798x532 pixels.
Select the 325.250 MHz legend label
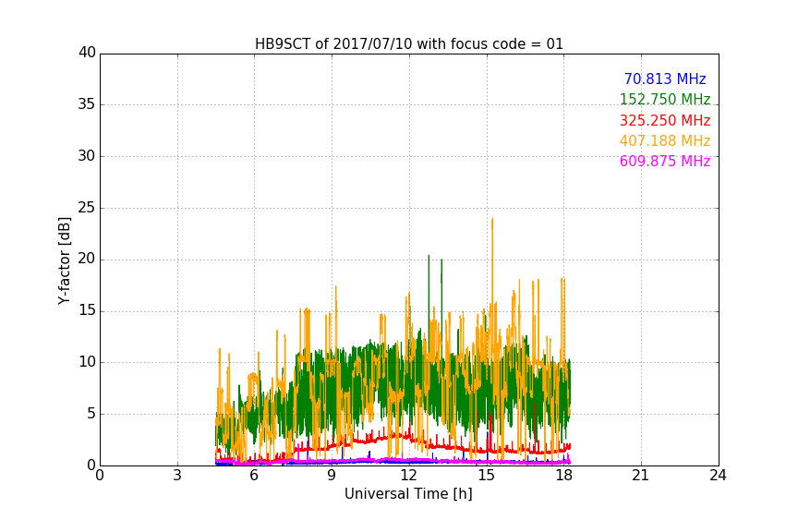[665, 120]
